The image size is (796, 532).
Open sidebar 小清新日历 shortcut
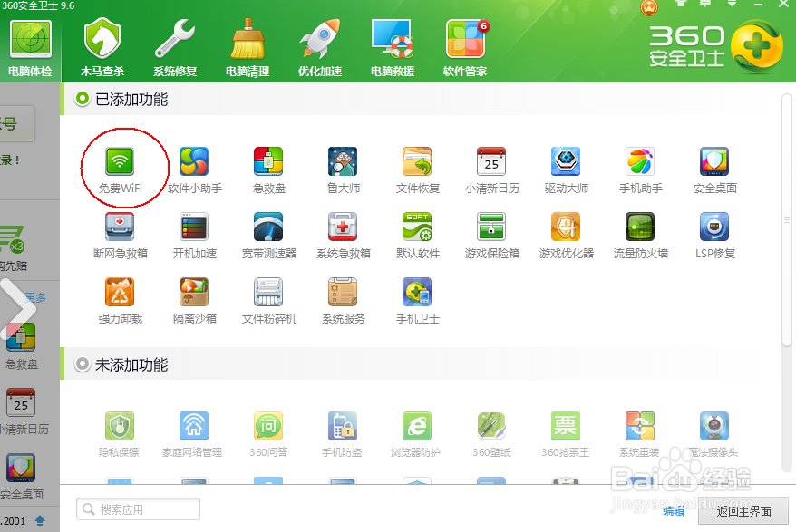[x=22, y=411]
